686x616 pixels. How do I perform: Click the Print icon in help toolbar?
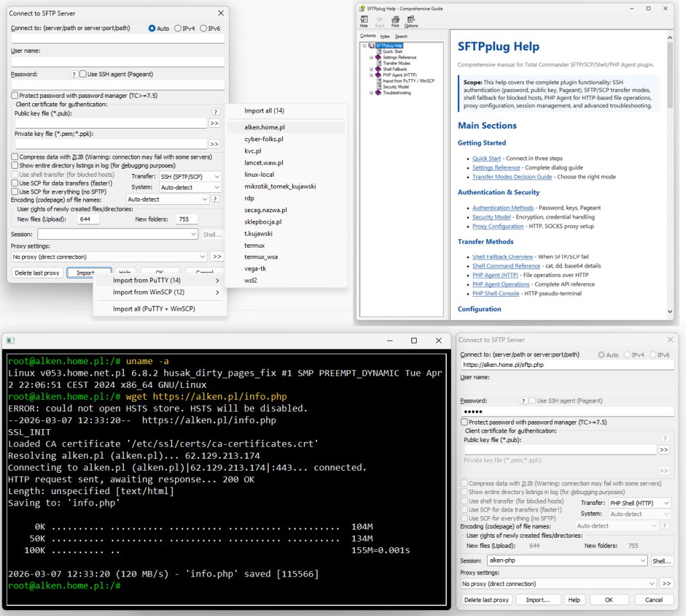click(x=395, y=19)
